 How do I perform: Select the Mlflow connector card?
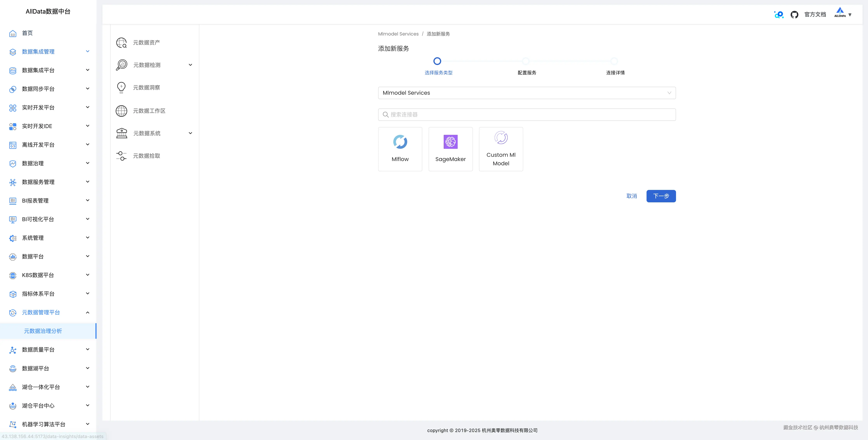point(400,149)
